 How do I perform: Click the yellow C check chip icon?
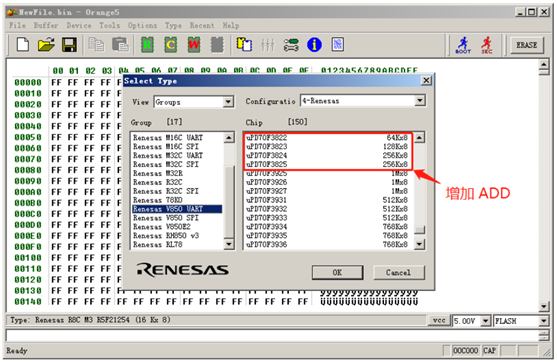pos(171,45)
